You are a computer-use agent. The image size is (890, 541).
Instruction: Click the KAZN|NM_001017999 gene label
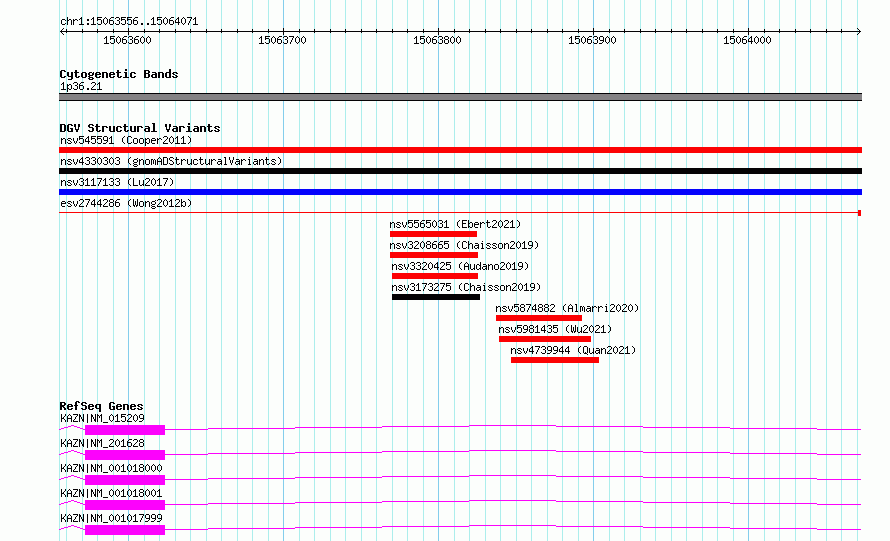point(111,518)
